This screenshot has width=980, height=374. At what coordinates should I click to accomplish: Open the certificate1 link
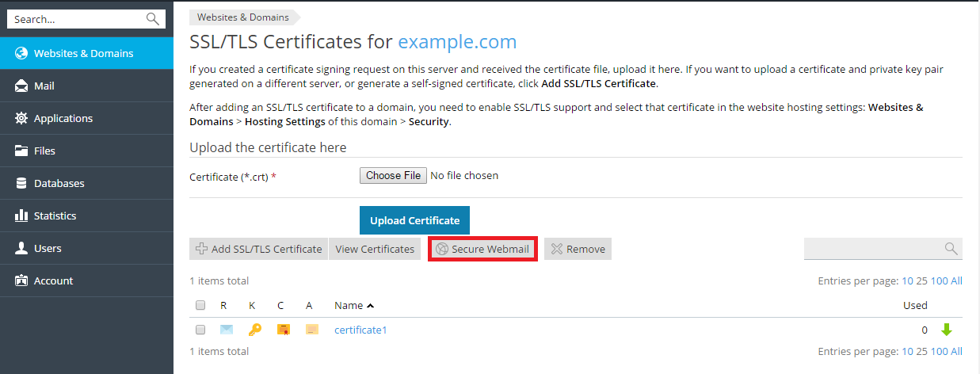(360, 330)
